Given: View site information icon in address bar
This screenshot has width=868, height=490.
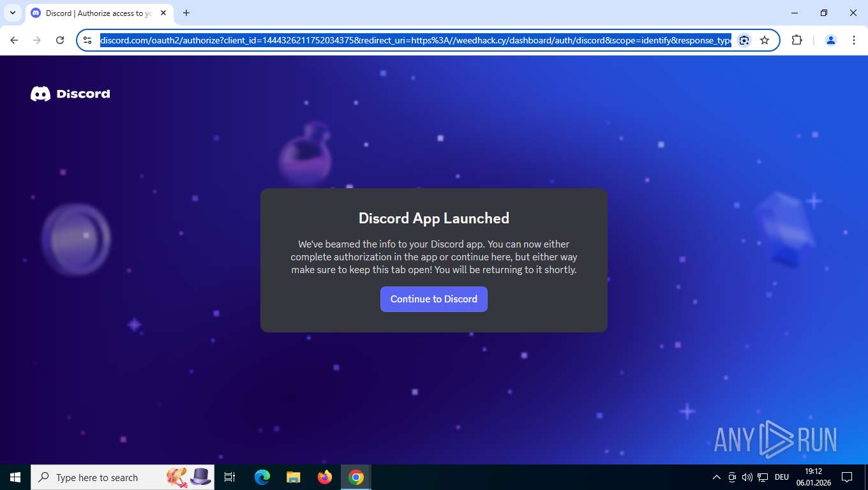Looking at the screenshot, I should [x=88, y=40].
